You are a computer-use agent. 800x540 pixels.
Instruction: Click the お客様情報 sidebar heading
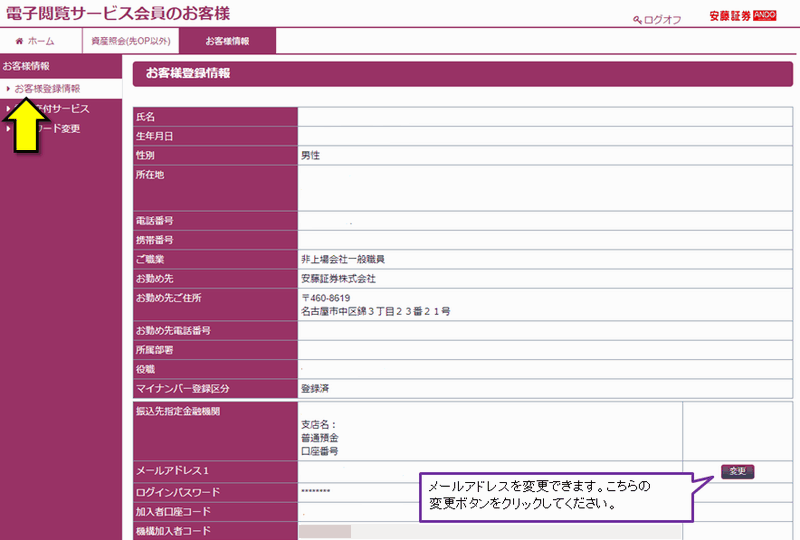[26, 66]
